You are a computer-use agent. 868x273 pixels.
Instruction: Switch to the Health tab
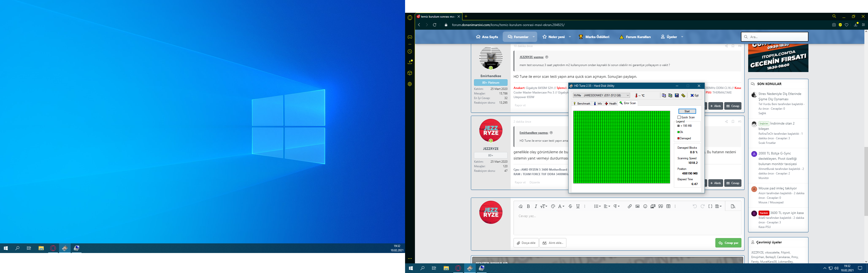coord(610,104)
